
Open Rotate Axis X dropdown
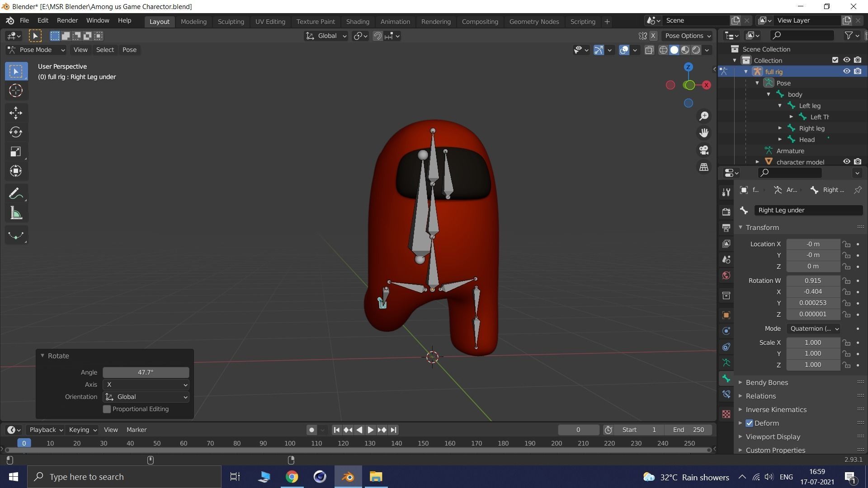coord(146,385)
